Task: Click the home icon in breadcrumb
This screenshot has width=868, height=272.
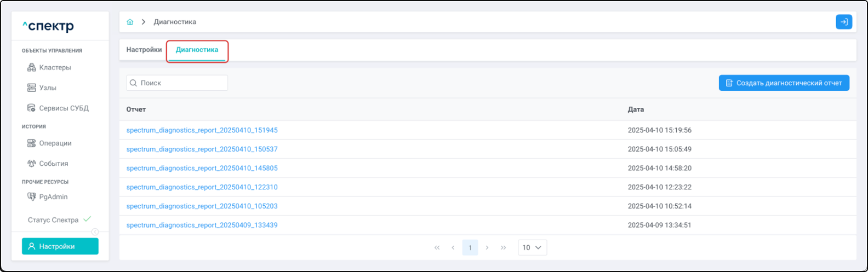Action: (130, 22)
